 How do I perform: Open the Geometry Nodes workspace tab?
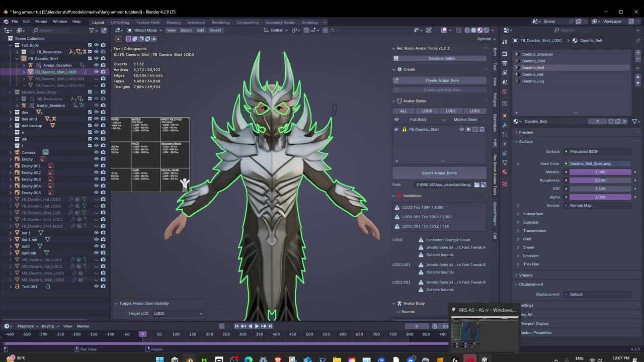click(x=280, y=22)
